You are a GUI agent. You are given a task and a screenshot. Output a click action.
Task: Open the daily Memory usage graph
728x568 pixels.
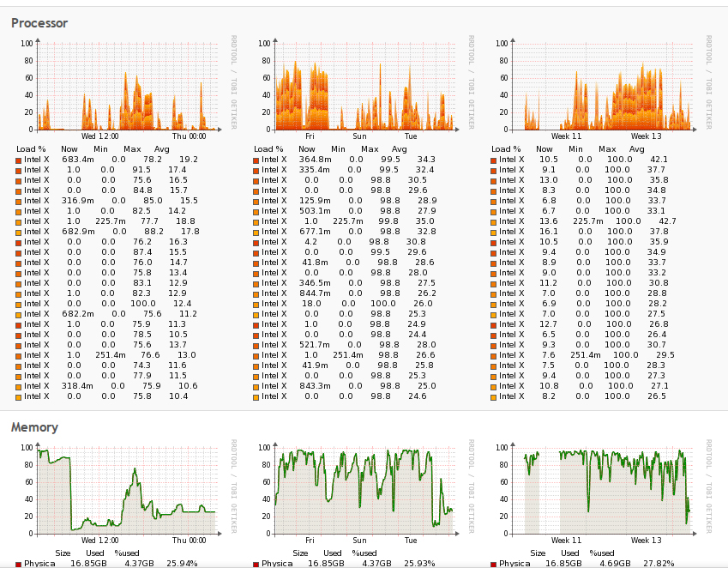pos(123,490)
